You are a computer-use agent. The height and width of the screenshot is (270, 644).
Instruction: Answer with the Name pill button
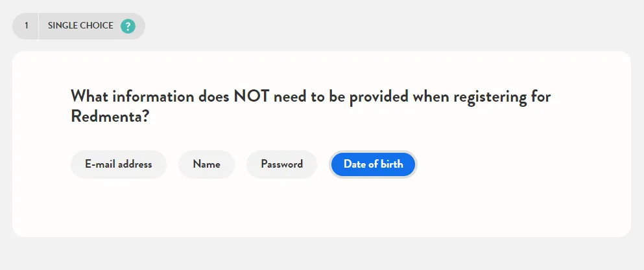[207, 164]
